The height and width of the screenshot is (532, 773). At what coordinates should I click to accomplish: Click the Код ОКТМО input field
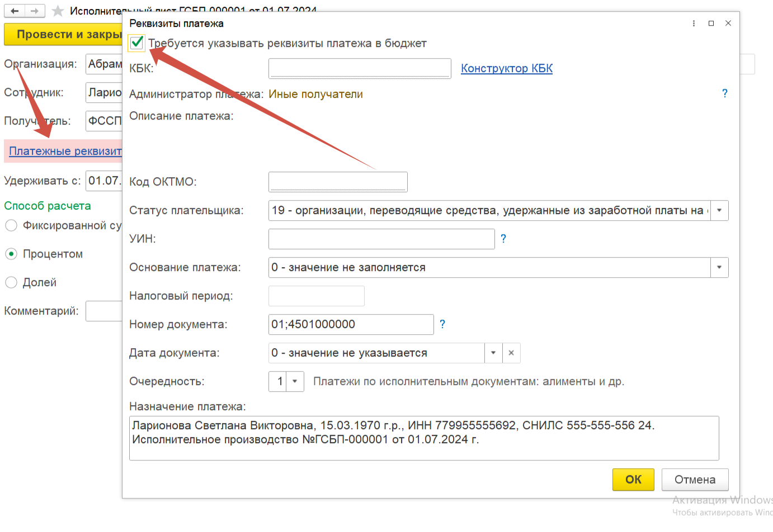pyautogui.click(x=338, y=182)
